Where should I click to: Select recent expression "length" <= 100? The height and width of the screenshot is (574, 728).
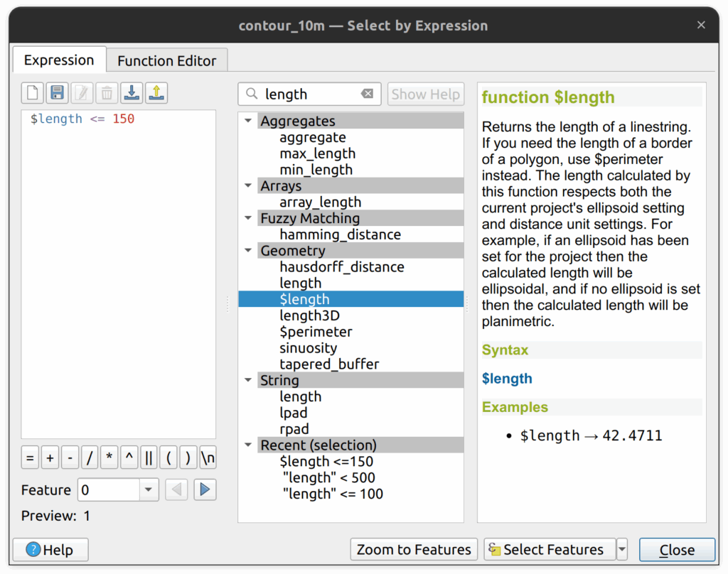(x=333, y=494)
